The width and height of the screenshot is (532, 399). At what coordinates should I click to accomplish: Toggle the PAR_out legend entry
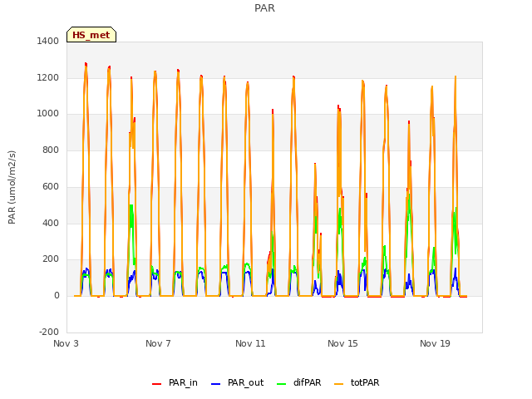[x=237, y=383]
